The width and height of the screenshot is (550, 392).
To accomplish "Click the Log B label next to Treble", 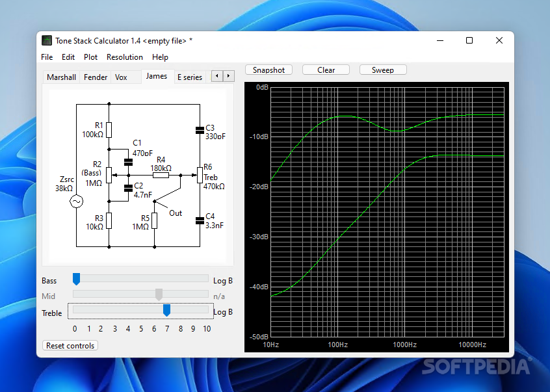I will coord(223,312).
